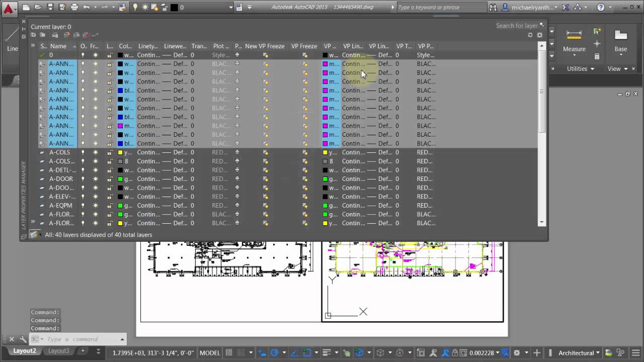Toggle Polar tracking icon in status bar
This screenshot has height=362, width=644.
pyautogui.click(x=274, y=353)
